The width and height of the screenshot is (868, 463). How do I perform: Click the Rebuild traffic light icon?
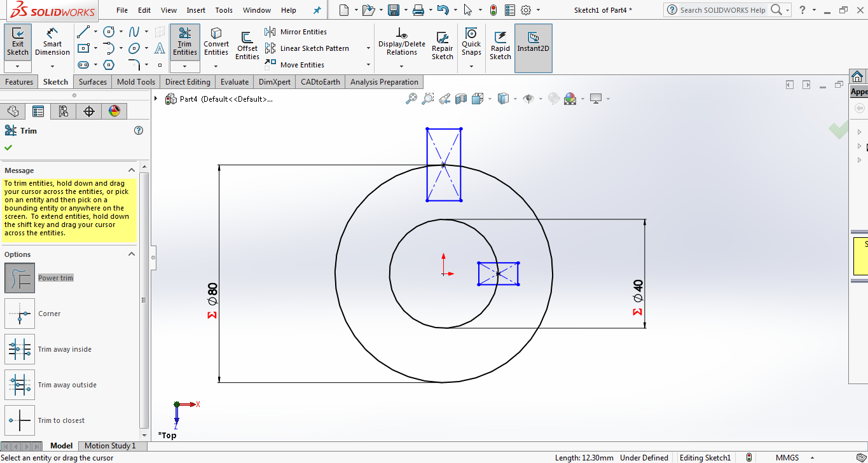(493, 10)
